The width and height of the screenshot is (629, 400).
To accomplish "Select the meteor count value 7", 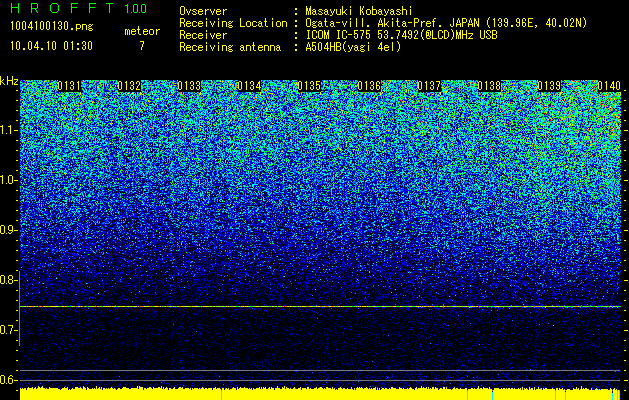I will click(x=142, y=46).
